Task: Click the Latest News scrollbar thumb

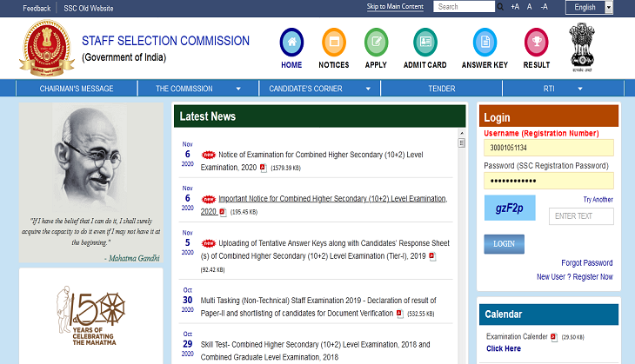Action: (x=461, y=142)
